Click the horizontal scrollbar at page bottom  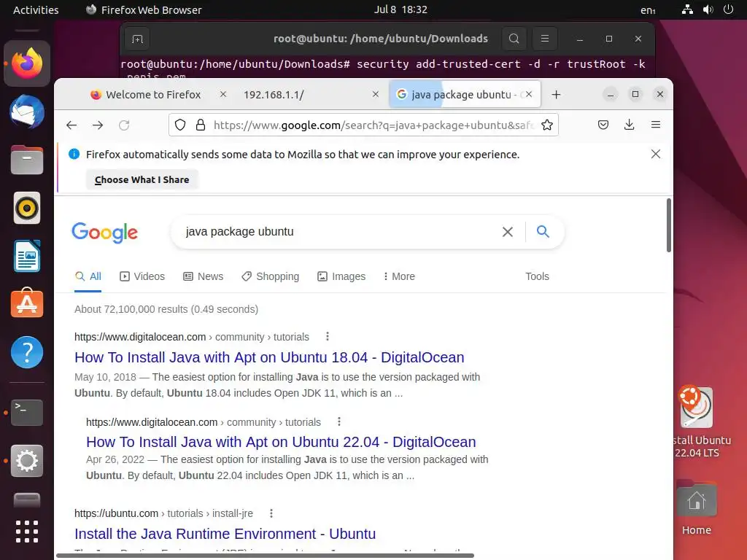[x=265, y=556]
